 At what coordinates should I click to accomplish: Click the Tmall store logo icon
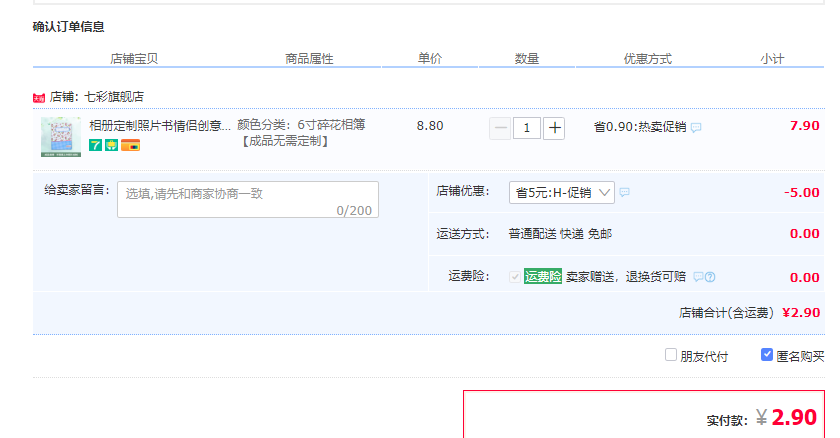pos(39,97)
